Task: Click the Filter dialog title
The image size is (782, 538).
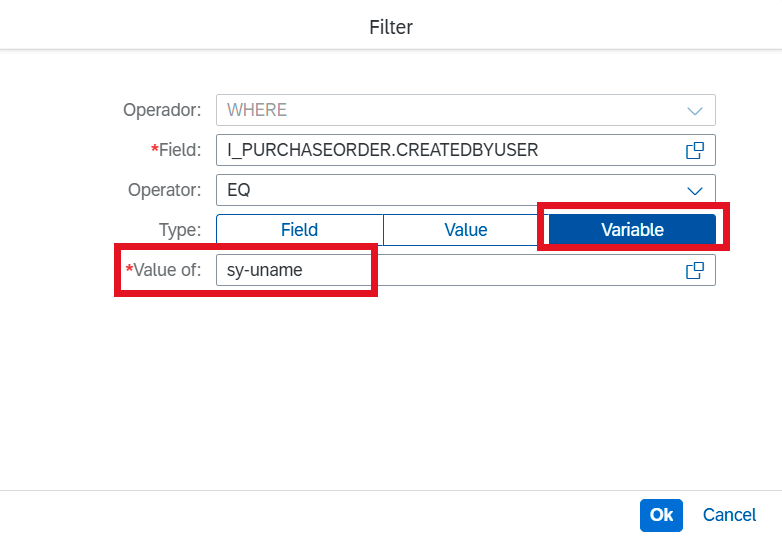Action: pyautogui.click(x=391, y=27)
